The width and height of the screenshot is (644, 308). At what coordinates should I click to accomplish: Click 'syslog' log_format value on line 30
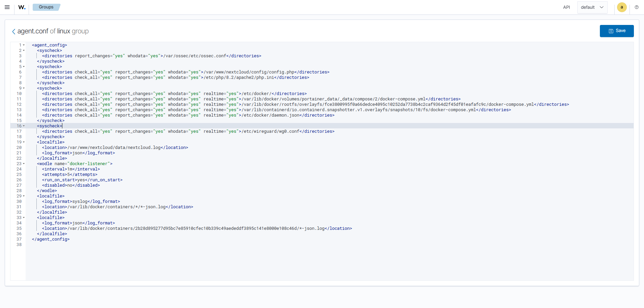80,202
